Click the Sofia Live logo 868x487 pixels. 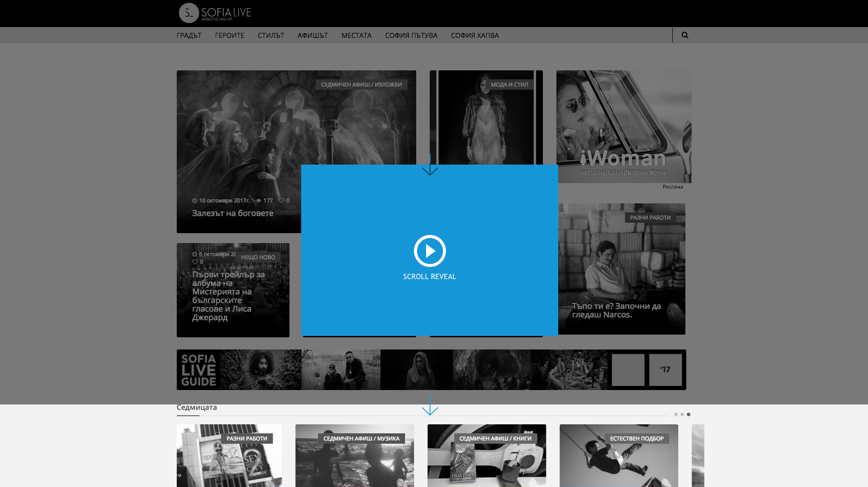[215, 13]
